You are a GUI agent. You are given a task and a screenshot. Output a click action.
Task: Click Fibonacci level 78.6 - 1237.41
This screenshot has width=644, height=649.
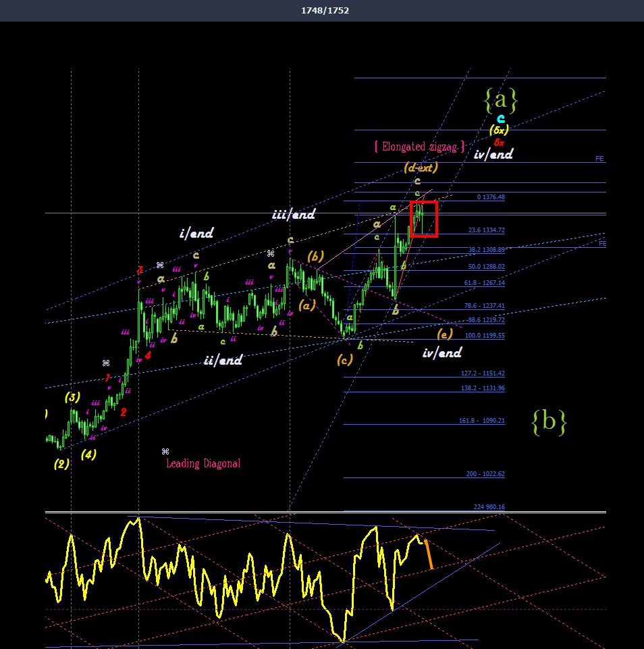484,306
